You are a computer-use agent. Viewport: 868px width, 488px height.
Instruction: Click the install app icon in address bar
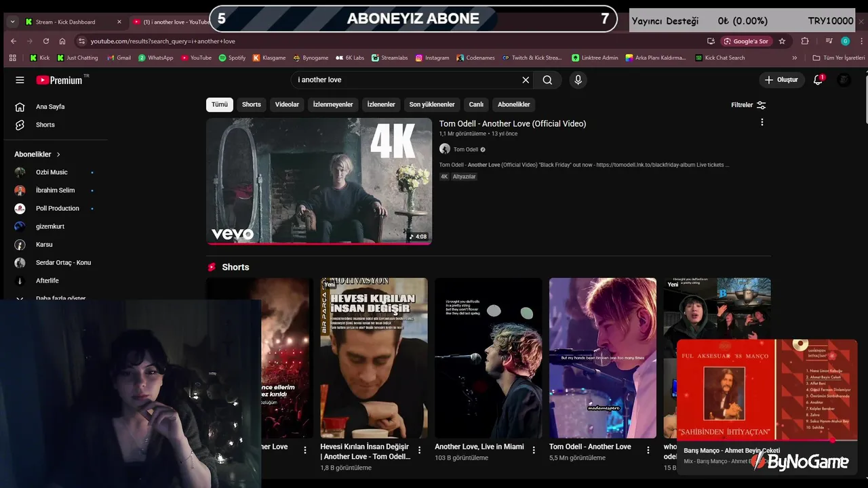coord(711,41)
